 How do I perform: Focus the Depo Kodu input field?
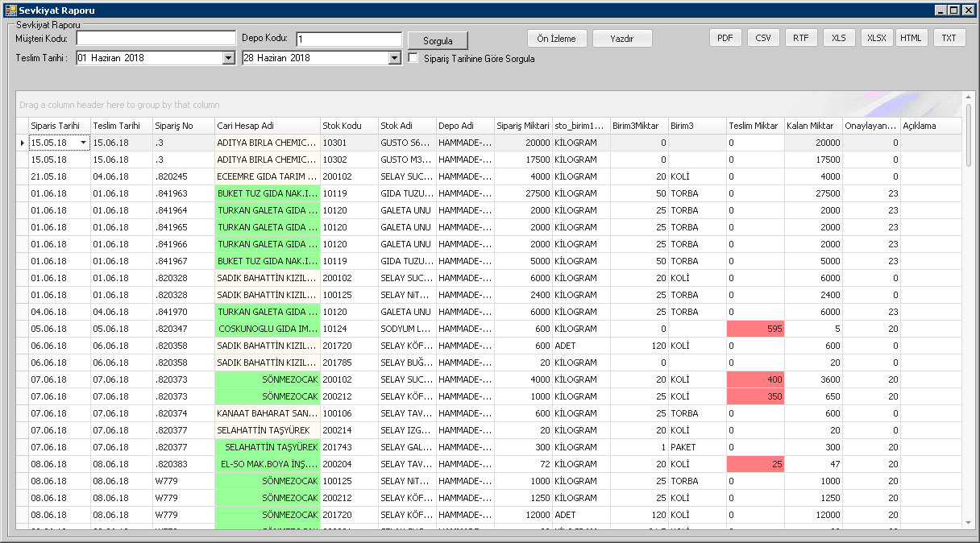pyautogui.click(x=348, y=39)
